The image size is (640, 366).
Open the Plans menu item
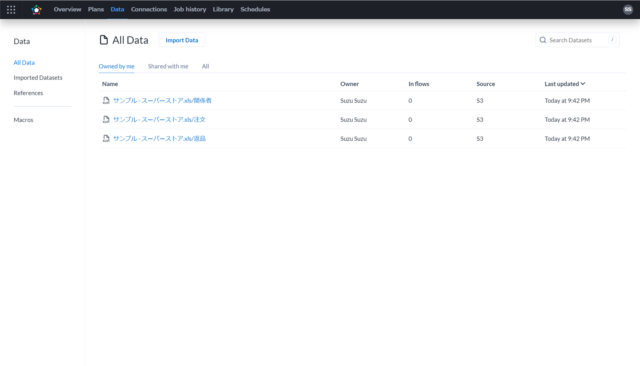[x=96, y=9]
